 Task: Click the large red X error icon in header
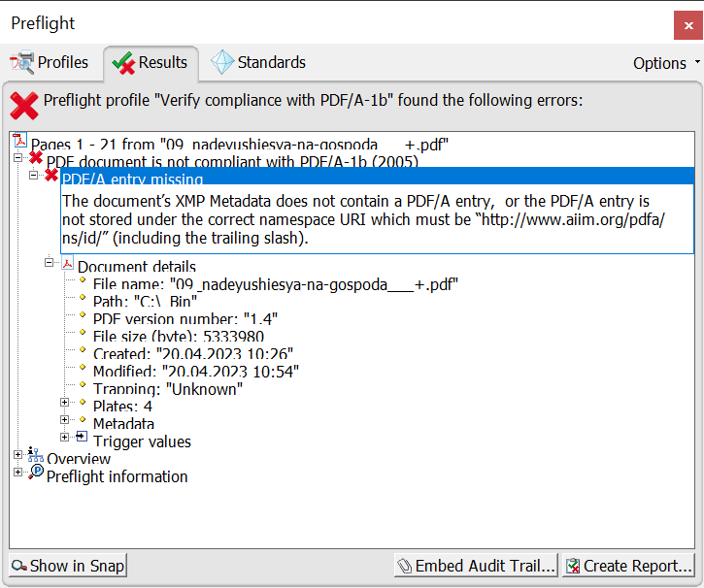[24, 104]
